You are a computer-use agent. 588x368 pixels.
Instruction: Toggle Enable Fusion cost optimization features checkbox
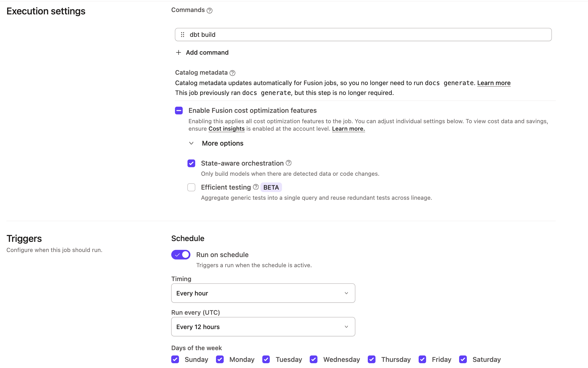pyautogui.click(x=179, y=110)
